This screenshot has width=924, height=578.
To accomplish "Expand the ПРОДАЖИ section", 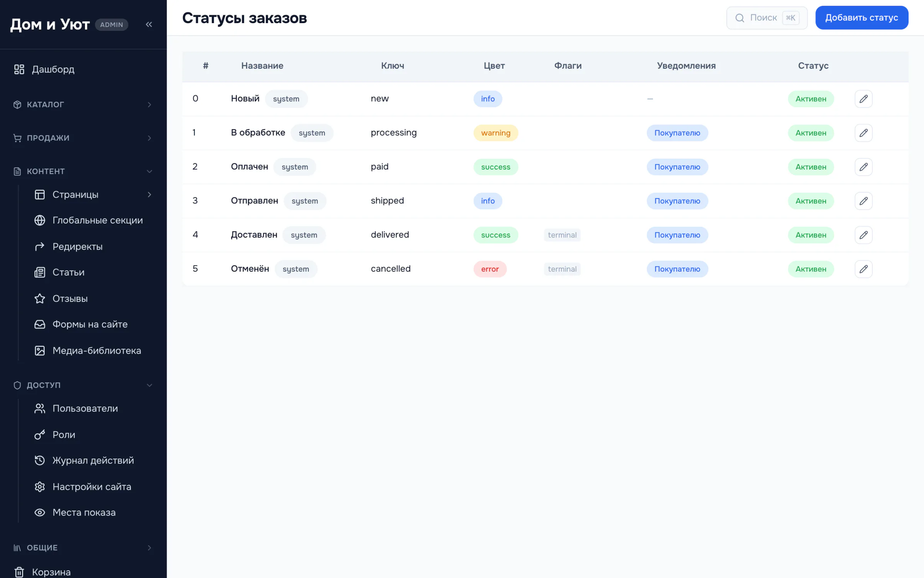I will (83, 138).
